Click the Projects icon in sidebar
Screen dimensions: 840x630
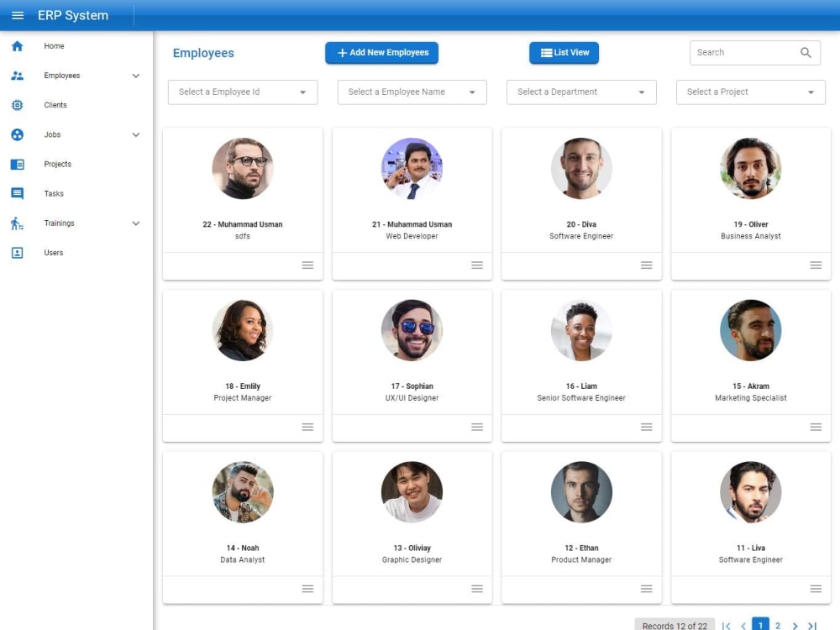[17, 164]
